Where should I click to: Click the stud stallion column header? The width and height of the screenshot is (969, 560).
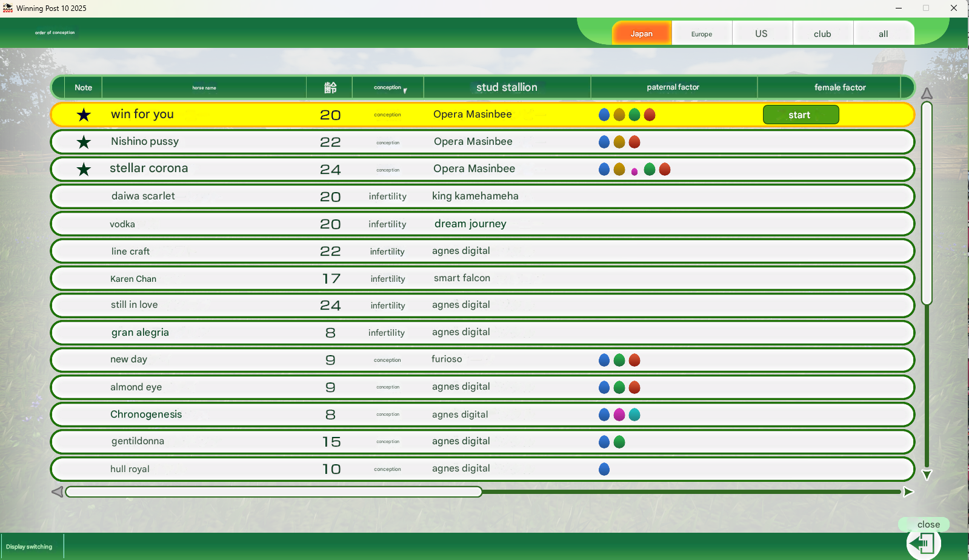[x=507, y=87]
